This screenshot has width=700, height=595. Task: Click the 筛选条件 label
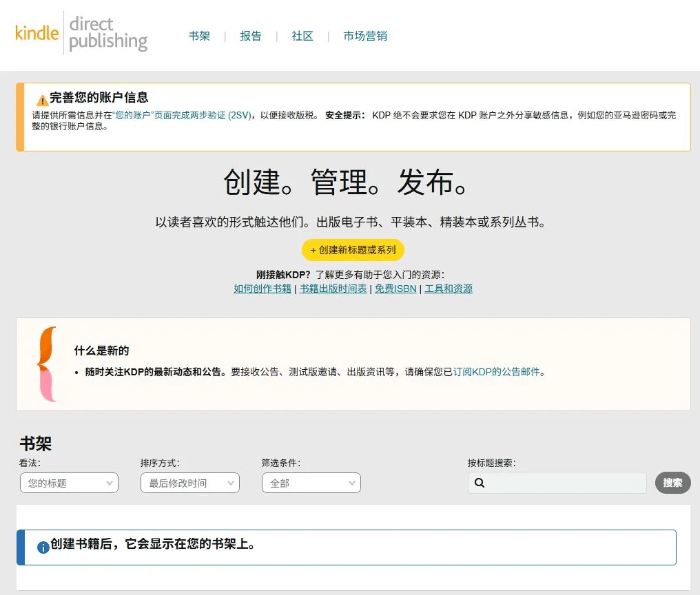pyautogui.click(x=281, y=463)
